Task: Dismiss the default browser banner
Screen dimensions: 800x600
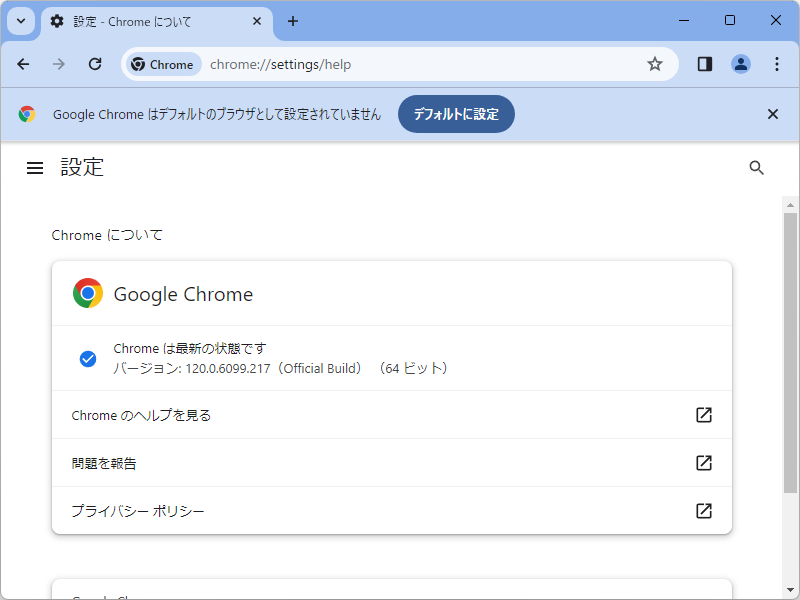Action: tap(773, 114)
